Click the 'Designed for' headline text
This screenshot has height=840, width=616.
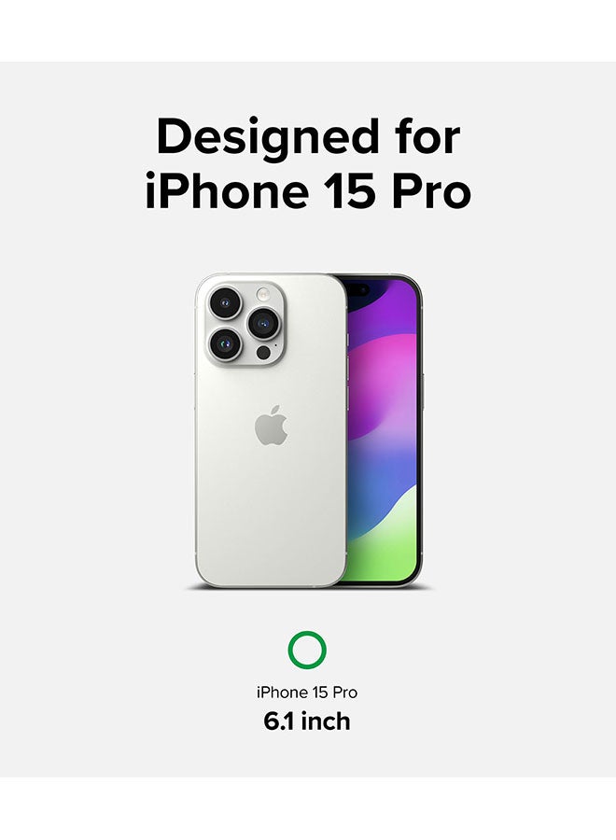click(x=308, y=137)
